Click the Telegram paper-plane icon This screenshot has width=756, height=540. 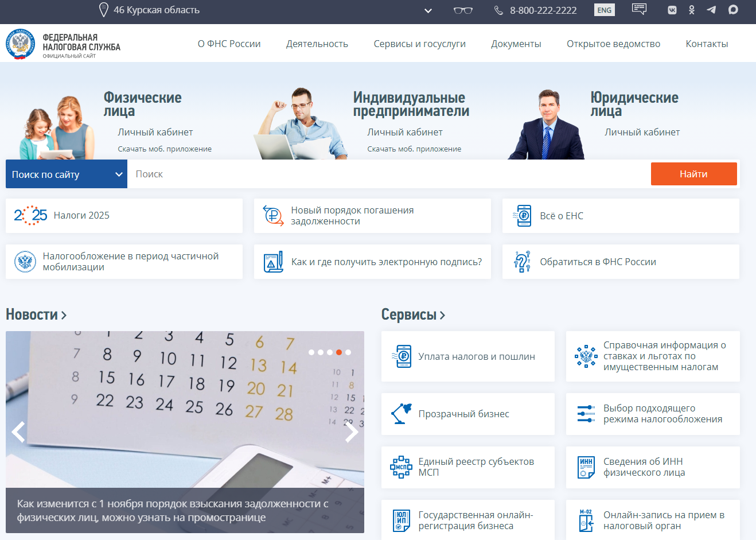[711, 10]
